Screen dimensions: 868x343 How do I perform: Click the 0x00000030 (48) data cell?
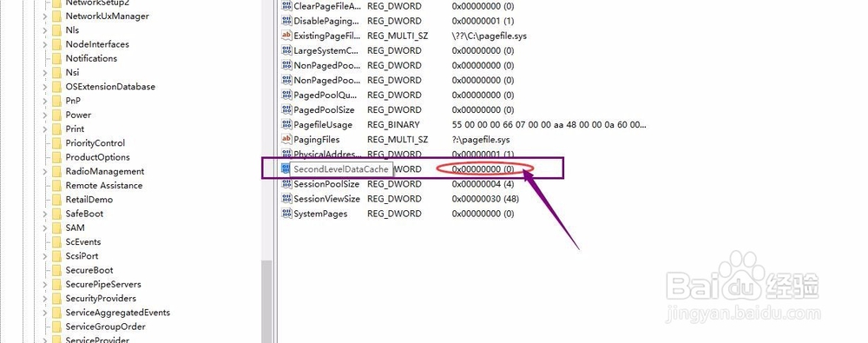pos(485,198)
